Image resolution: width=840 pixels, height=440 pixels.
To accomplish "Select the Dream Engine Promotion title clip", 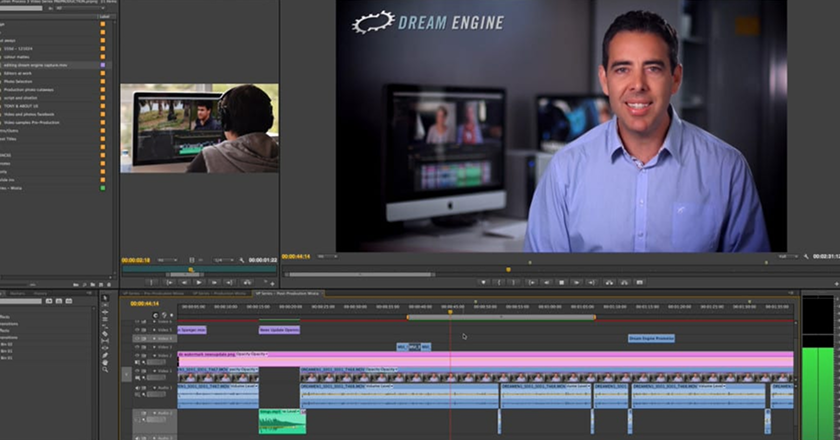I will click(651, 338).
